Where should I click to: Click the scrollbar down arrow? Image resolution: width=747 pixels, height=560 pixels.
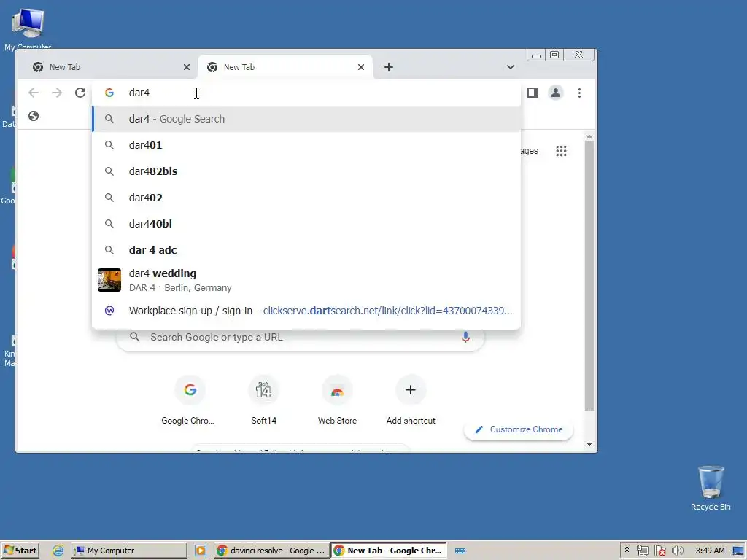[589, 444]
